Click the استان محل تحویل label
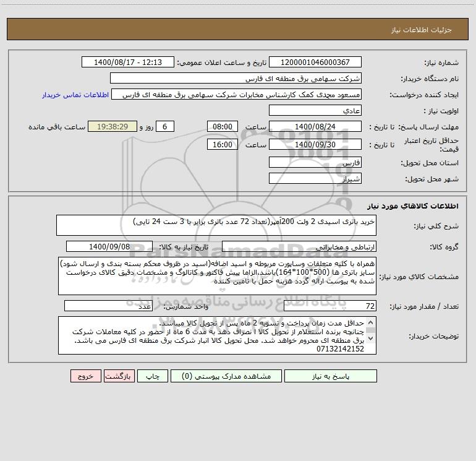The width and height of the screenshot is (476, 461). [430, 163]
